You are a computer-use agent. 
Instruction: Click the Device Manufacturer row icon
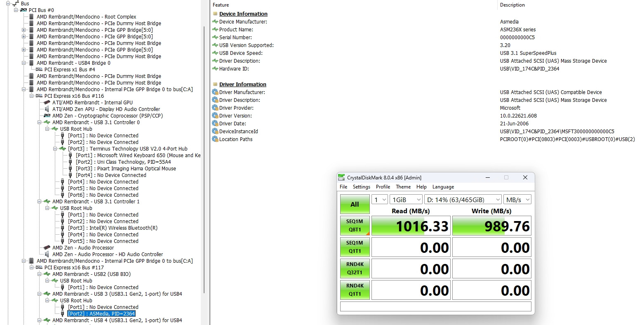tap(215, 21)
